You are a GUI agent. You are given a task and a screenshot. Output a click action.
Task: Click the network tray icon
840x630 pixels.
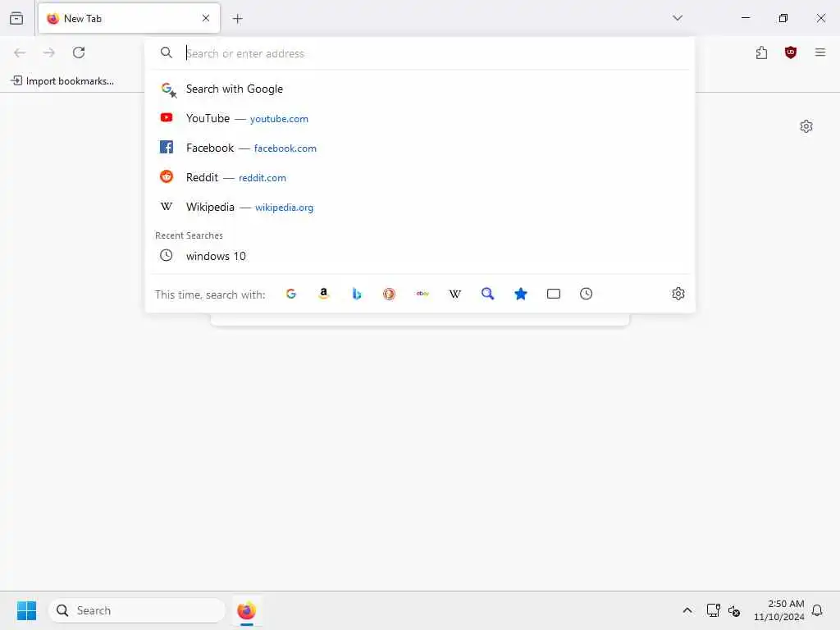click(x=713, y=610)
